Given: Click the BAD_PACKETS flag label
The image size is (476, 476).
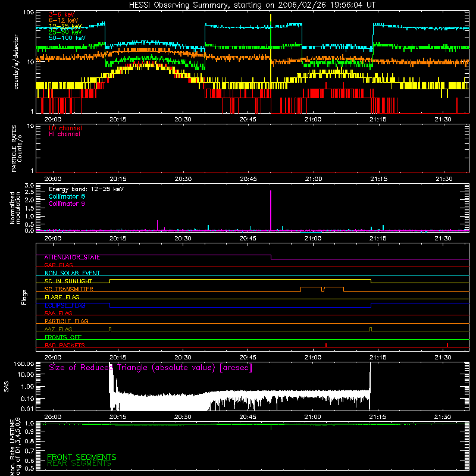Looking at the screenshot, I should point(65,345).
